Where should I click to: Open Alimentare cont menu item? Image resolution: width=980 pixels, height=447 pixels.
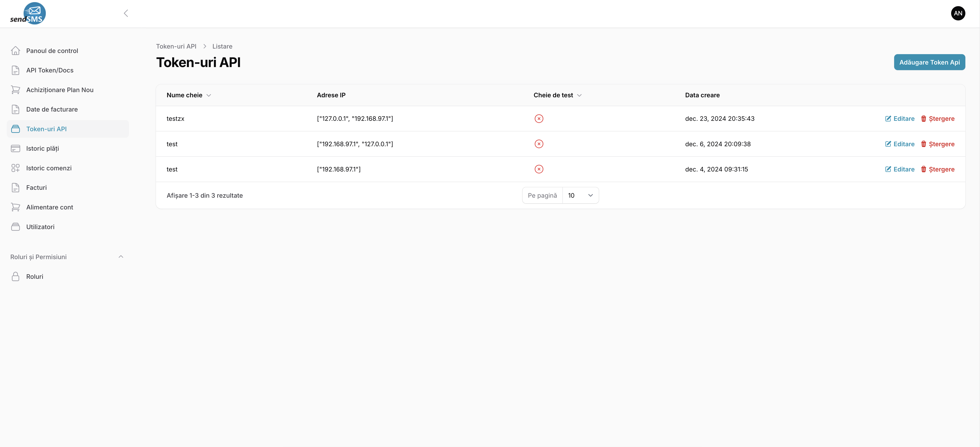68,207
